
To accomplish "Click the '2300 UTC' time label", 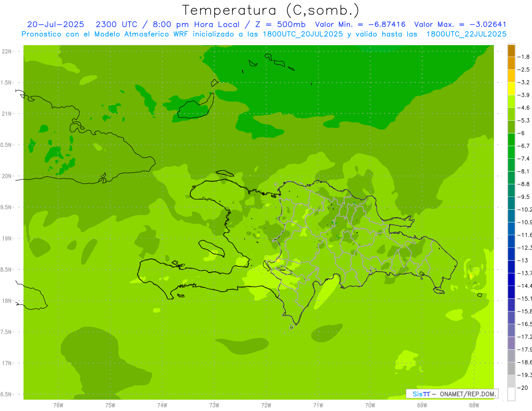I will click(x=117, y=24).
